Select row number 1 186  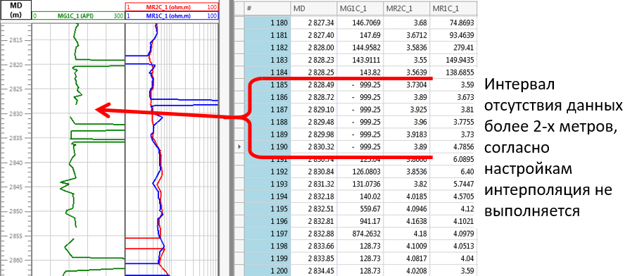267,97
